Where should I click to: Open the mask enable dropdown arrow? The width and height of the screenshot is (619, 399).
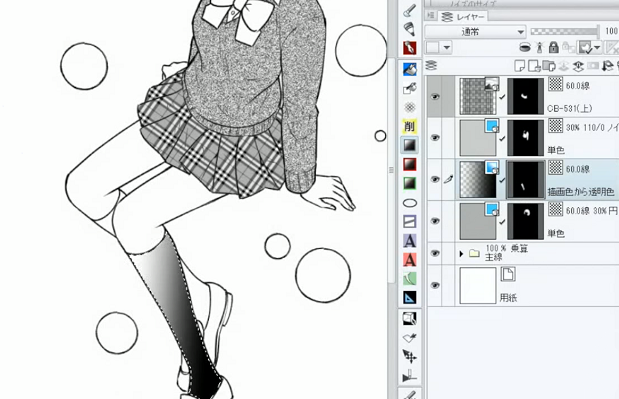[x=597, y=48]
